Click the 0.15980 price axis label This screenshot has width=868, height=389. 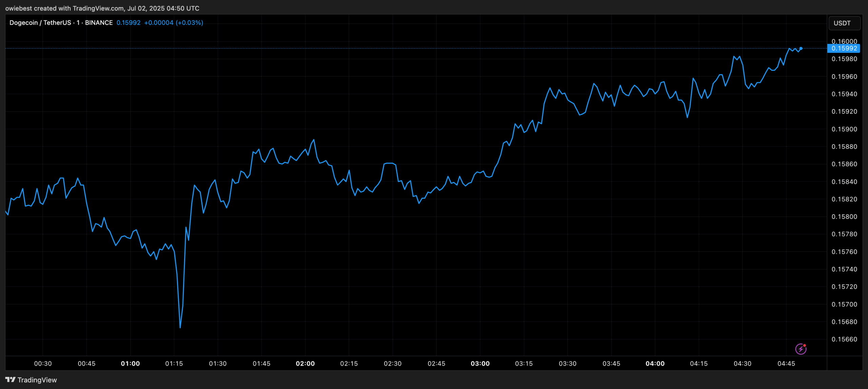click(844, 59)
